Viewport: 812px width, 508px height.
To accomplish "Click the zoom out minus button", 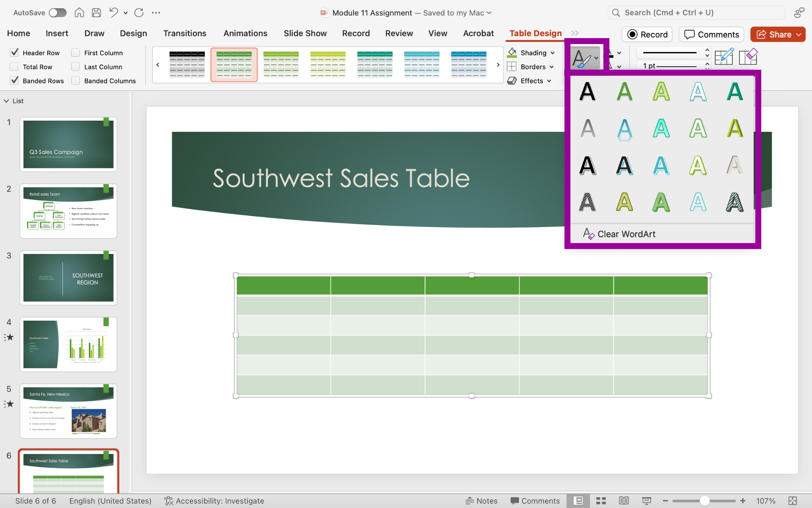I will tap(665, 501).
